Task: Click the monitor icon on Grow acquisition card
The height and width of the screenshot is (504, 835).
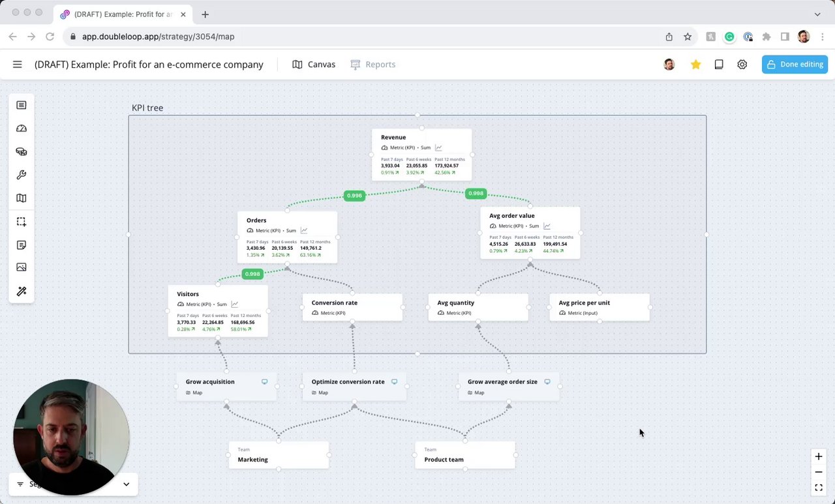Action: coord(264,382)
